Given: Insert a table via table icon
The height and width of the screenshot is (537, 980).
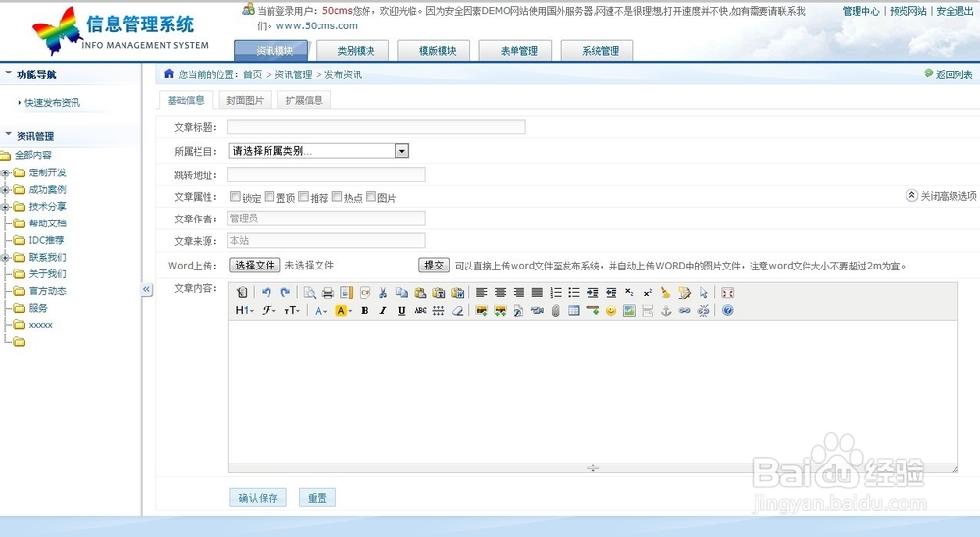Looking at the screenshot, I should pyautogui.click(x=573, y=310).
